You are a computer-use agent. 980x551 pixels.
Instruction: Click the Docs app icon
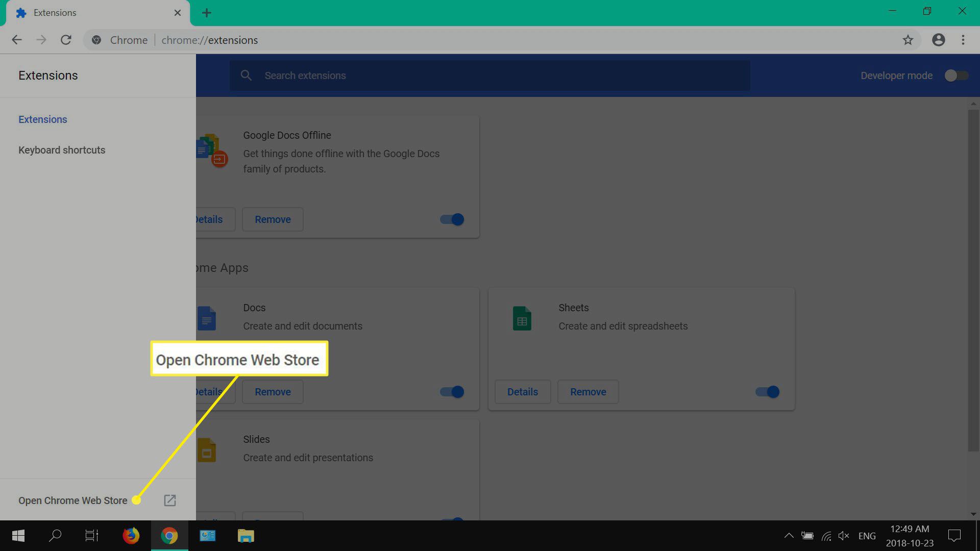tap(207, 318)
